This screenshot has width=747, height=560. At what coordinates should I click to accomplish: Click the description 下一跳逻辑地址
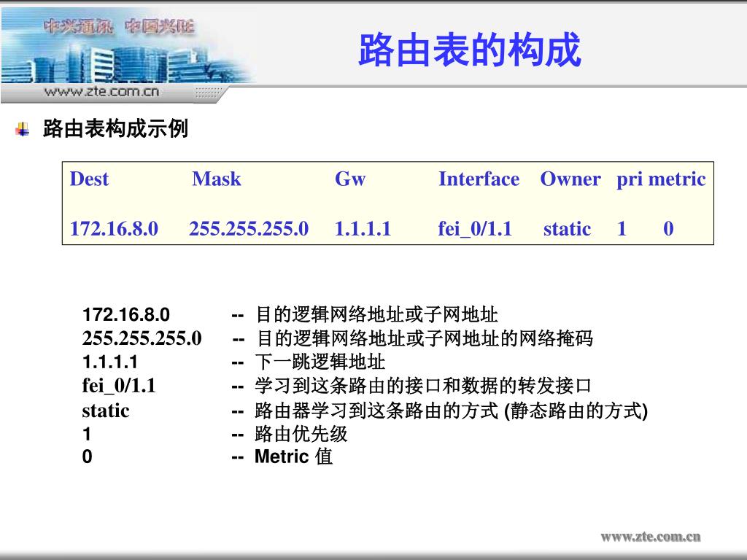click(x=320, y=362)
